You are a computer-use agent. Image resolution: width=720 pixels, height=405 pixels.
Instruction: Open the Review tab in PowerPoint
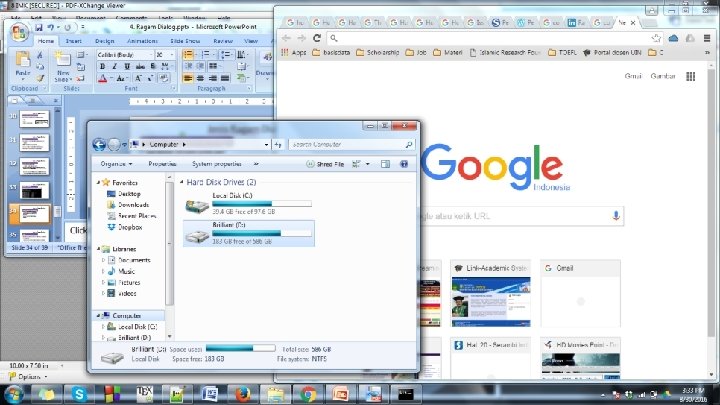tap(223, 41)
